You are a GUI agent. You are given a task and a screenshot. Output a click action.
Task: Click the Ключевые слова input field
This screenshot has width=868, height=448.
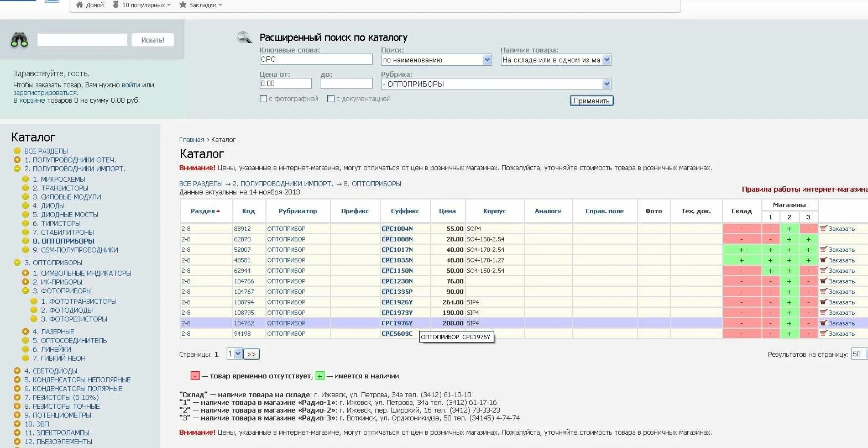[x=316, y=59]
